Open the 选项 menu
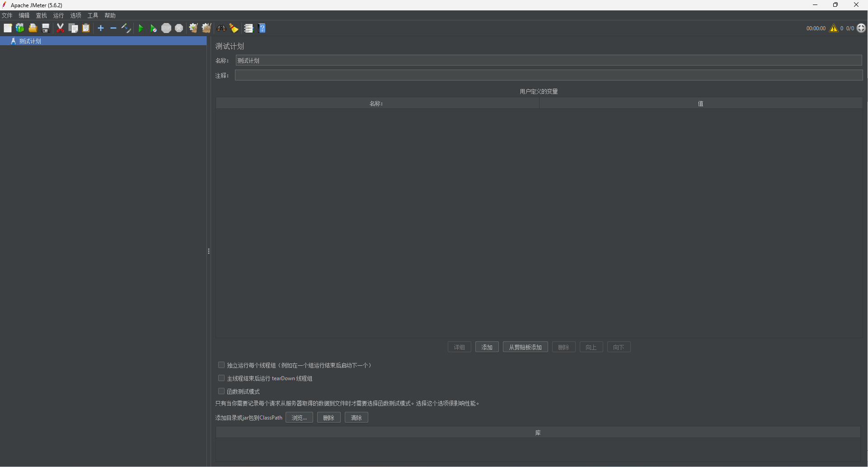The width and height of the screenshot is (868, 467). coord(75,15)
